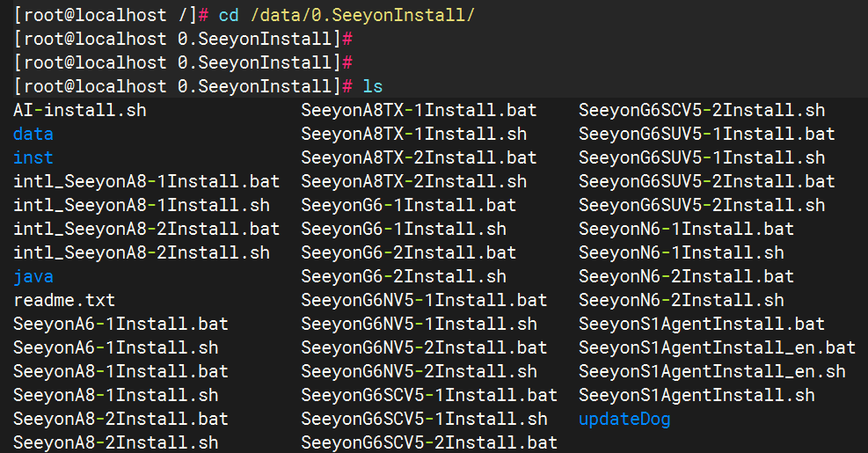This screenshot has width=868, height=453.
Task: Click SeeyonG6NV5-1Install.sh file name
Action: tap(419, 325)
